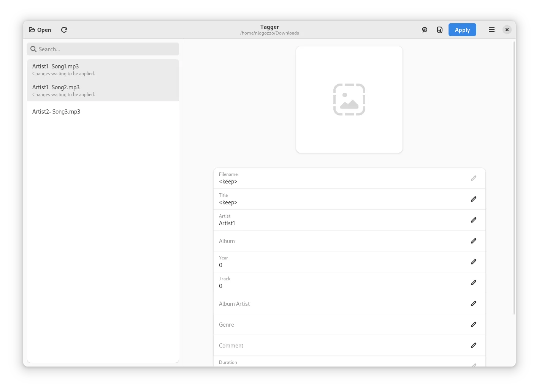Click the vertical scrollbar on the tag panel
Screen dimensions: 539x392
pyautogui.click(x=514, y=179)
